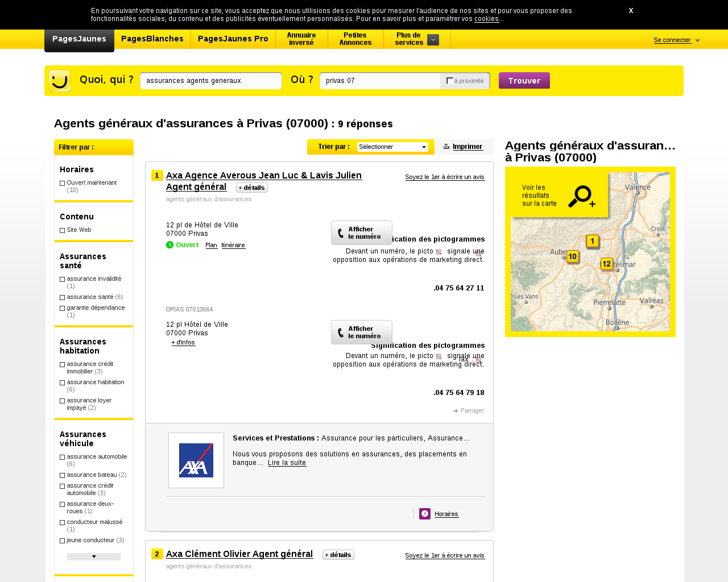Check the 'assurance habitation' filter
This screenshot has height=582, width=728.
pyautogui.click(x=63, y=383)
